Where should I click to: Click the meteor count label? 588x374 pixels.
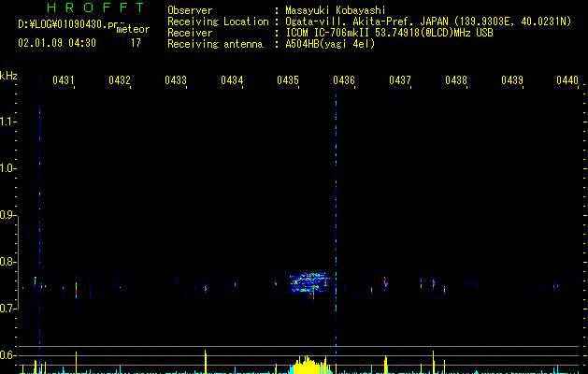tap(133, 29)
